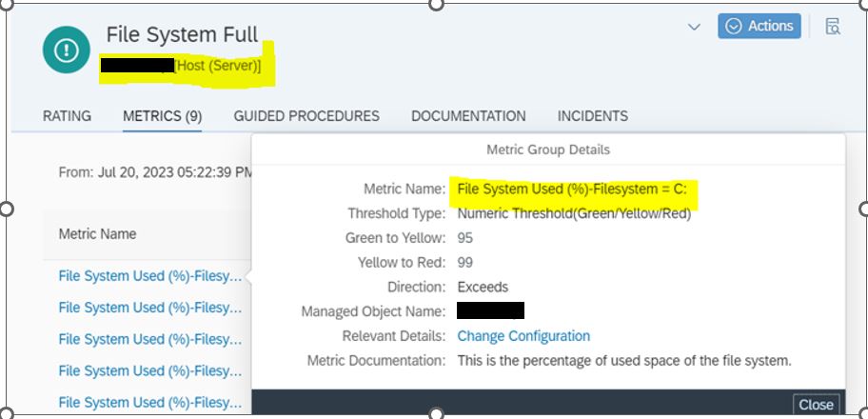The image size is (868, 419).
Task: Select the second File System Used metric link
Action: [150, 308]
